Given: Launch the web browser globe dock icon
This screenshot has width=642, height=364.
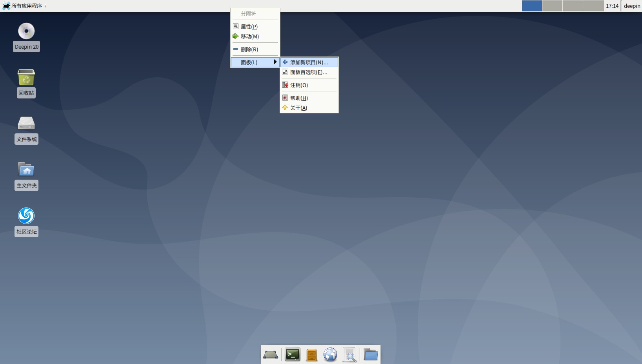Looking at the screenshot, I should point(331,355).
